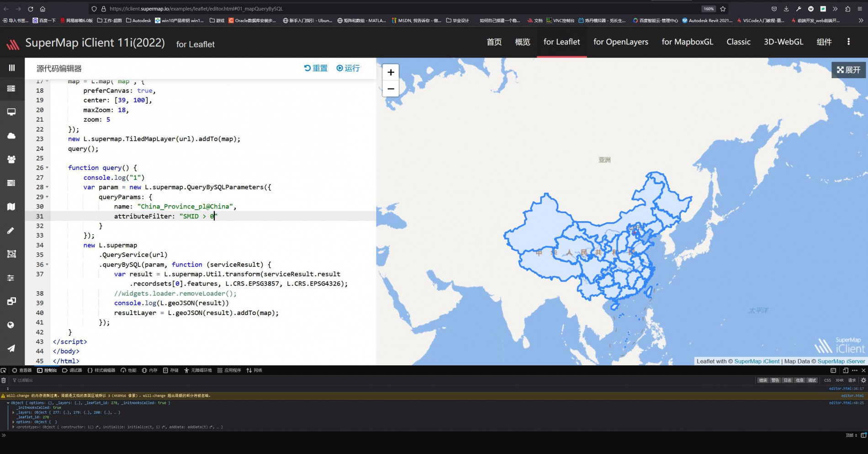Screen dimensions: 868x454
Task: Switch to the 网络 devtools tab
Action: pyautogui.click(x=254, y=370)
